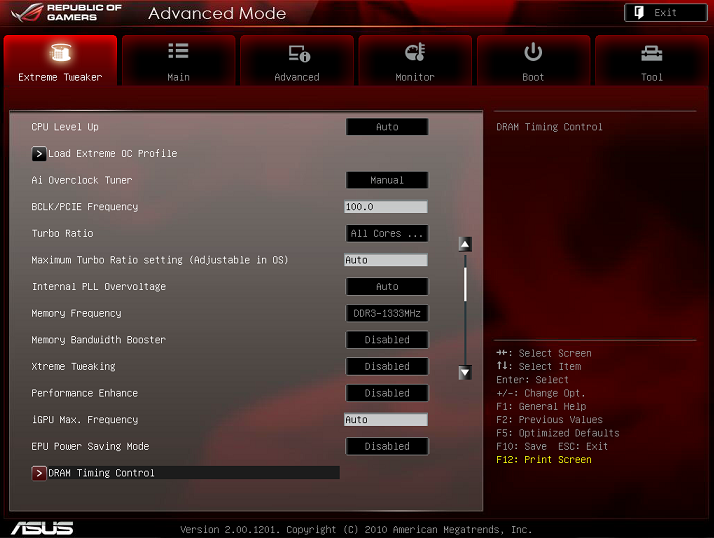Click the Memory Frequency label
The width and height of the screenshot is (714, 538).
[76, 313]
